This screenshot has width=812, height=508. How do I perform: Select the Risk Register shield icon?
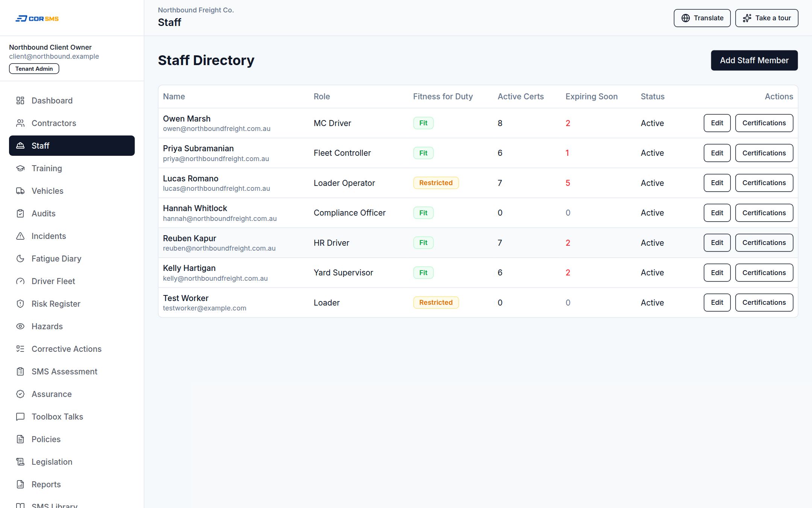(20, 304)
